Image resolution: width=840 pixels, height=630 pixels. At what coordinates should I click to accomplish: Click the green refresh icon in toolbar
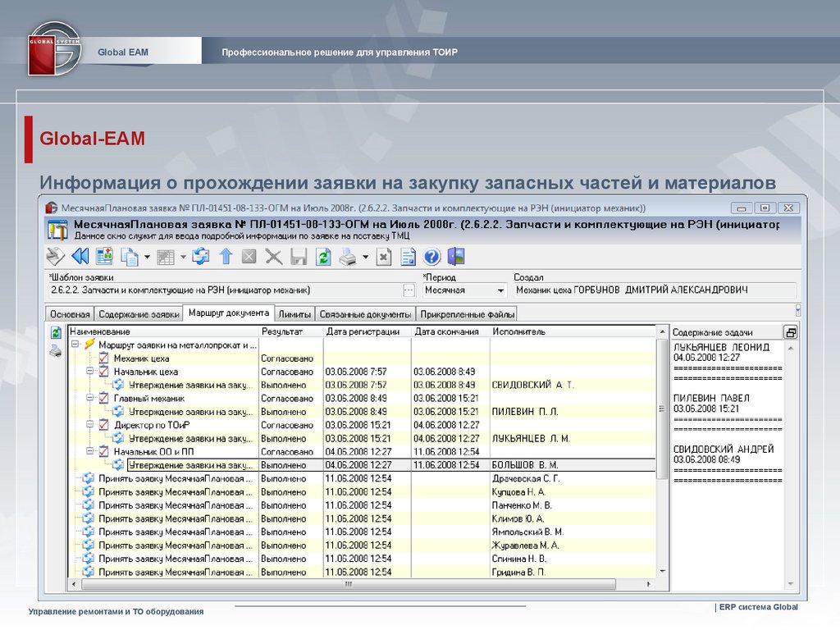tap(323, 257)
